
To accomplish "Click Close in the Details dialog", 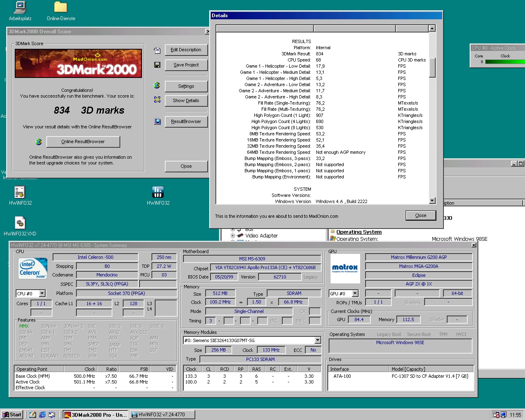I will (x=421, y=215).
